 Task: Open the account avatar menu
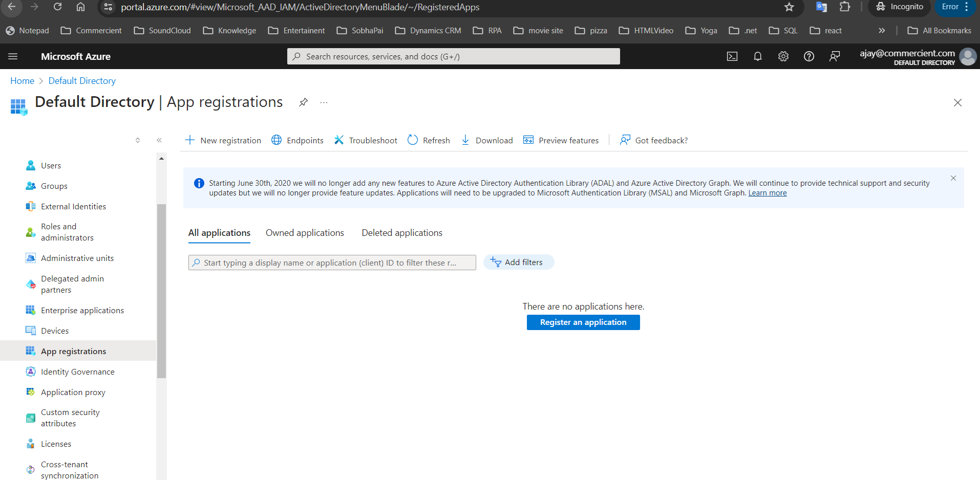pyautogui.click(x=968, y=56)
